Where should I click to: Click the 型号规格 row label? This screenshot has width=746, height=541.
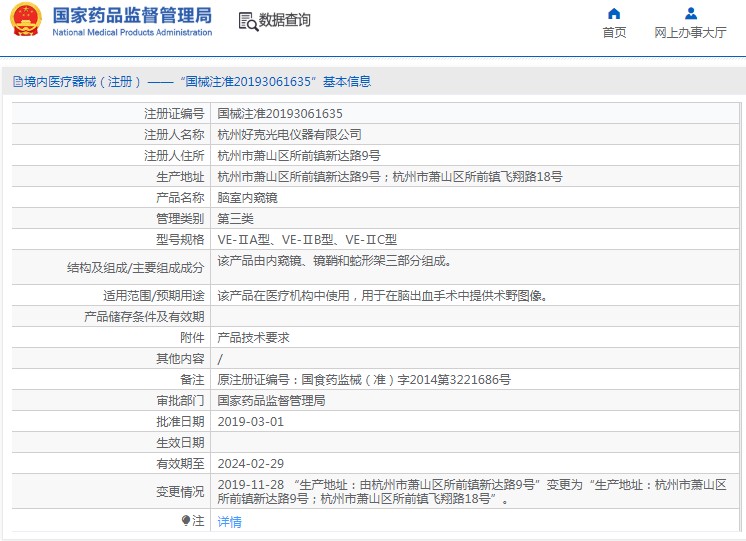180,239
